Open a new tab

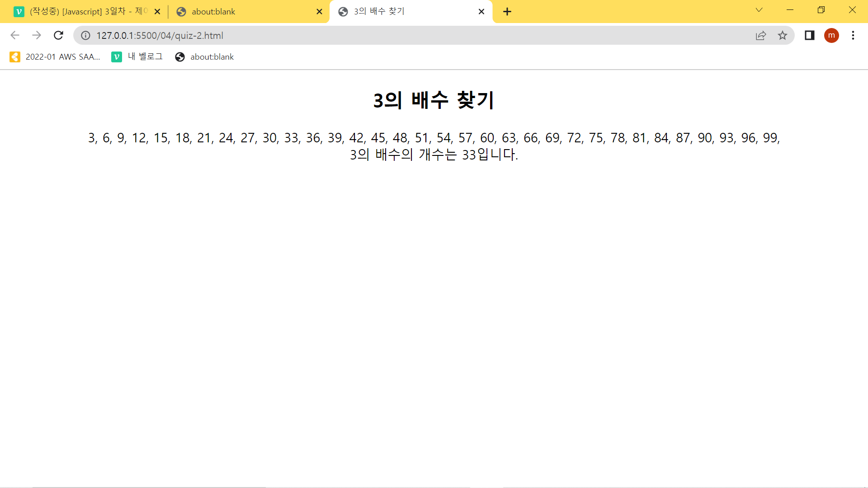coord(507,12)
